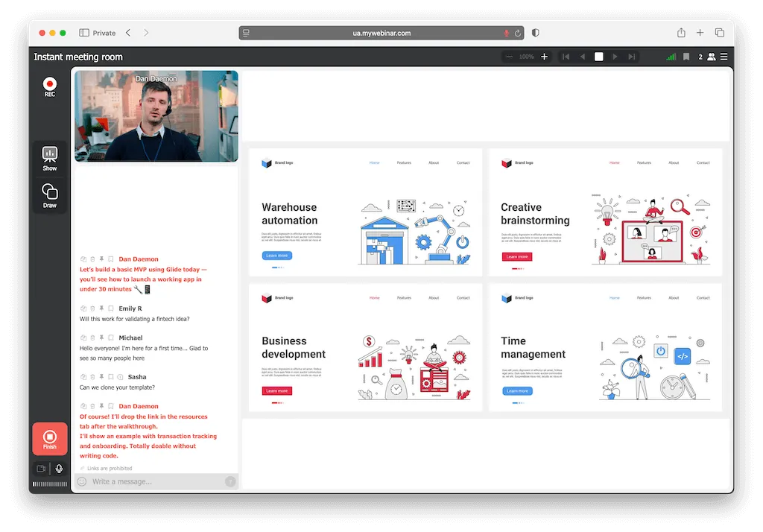The image size is (763, 532).
Task: Zoom in with the plus button
Action: point(544,57)
